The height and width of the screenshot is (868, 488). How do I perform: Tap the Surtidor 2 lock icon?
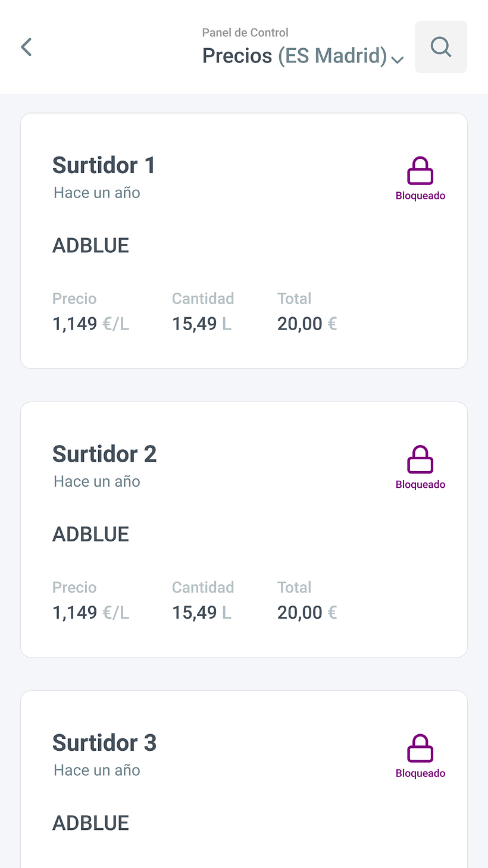point(420,459)
